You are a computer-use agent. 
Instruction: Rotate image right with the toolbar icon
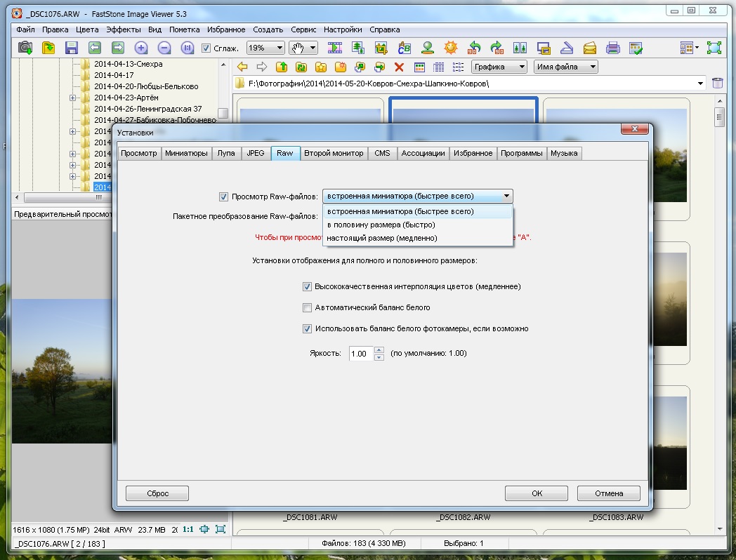(497, 48)
